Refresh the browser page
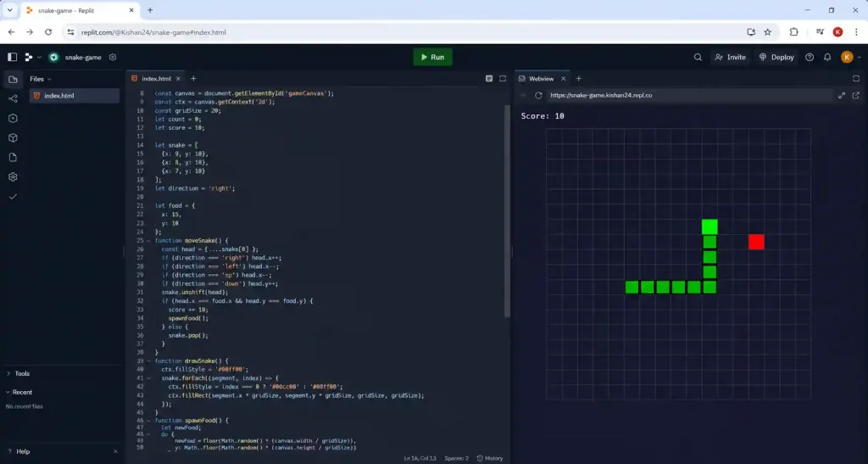The image size is (868, 464). pos(48,32)
